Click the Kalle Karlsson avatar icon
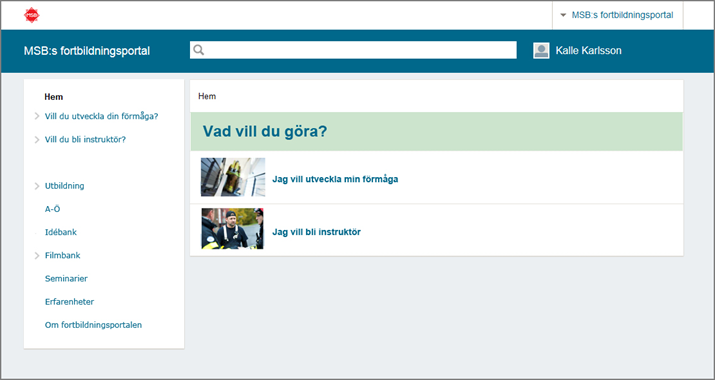Image resolution: width=715 pixels, height=380 pixels. [x=541, y=51]
